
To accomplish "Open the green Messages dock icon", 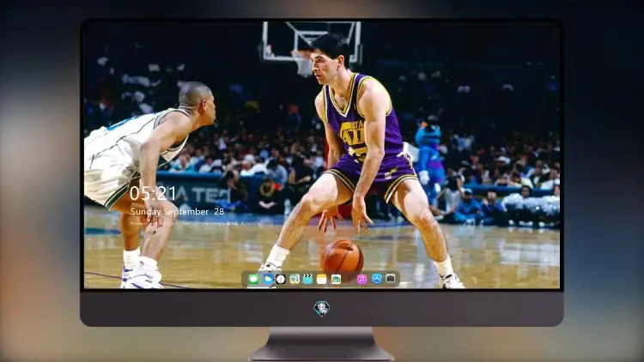I will [253, 279].
